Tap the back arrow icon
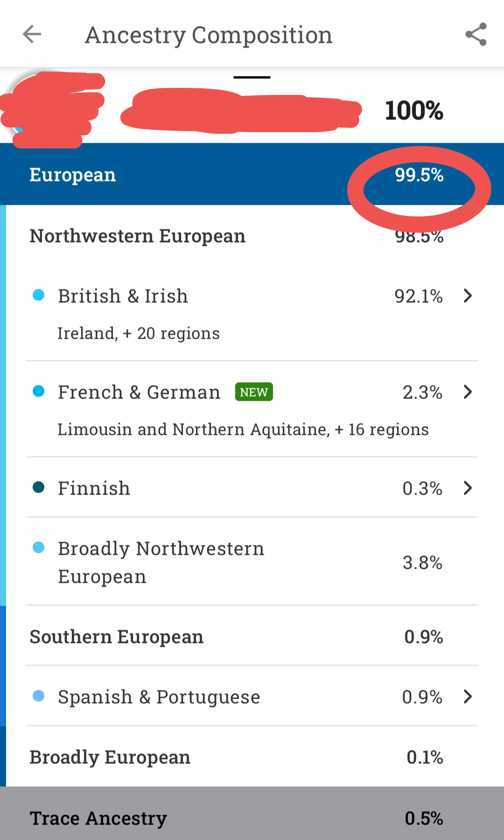 [x=32, y=34]
